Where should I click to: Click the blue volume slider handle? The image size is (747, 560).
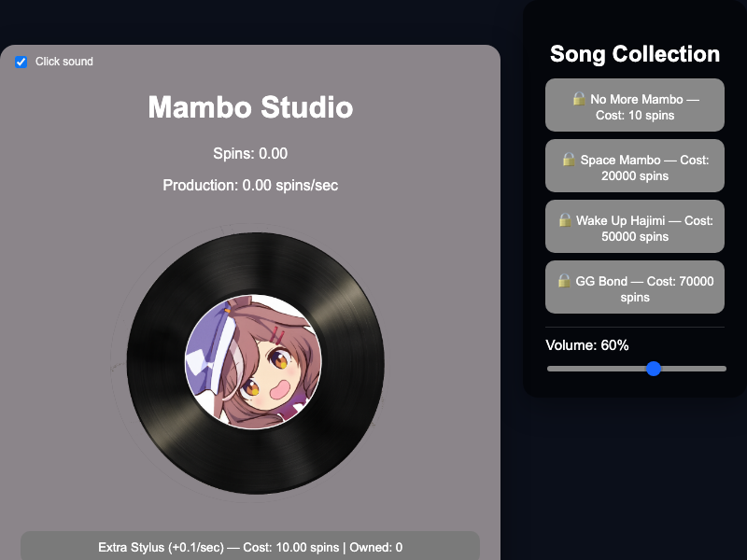pyautogui.click(x=654, y=369)
